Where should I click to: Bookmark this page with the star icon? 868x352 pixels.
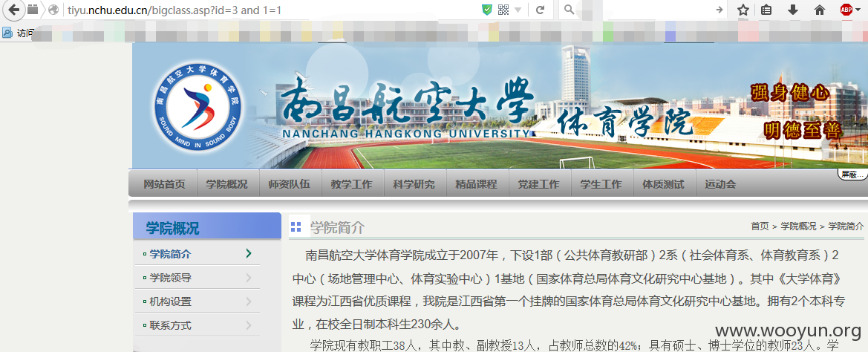click(743, 10)
